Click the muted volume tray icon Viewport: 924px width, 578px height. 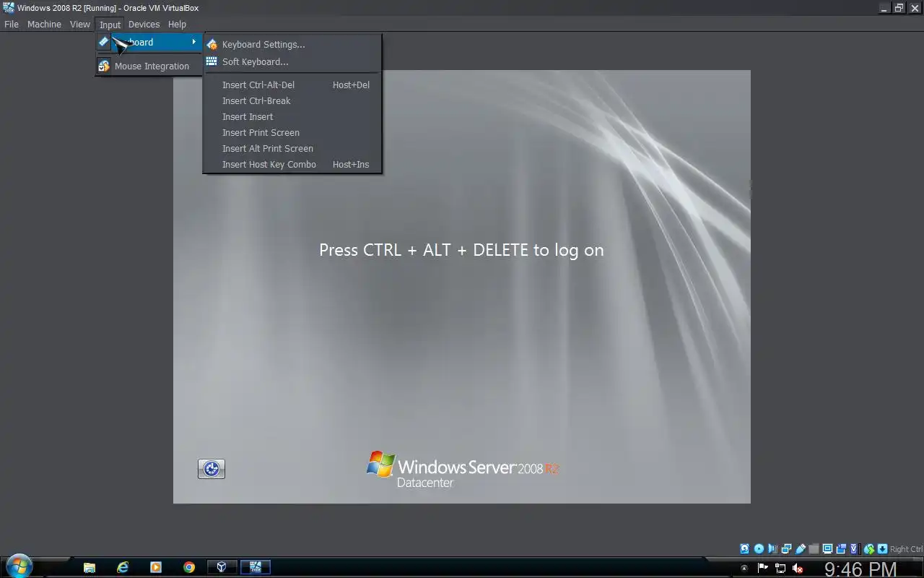point(798,569)
